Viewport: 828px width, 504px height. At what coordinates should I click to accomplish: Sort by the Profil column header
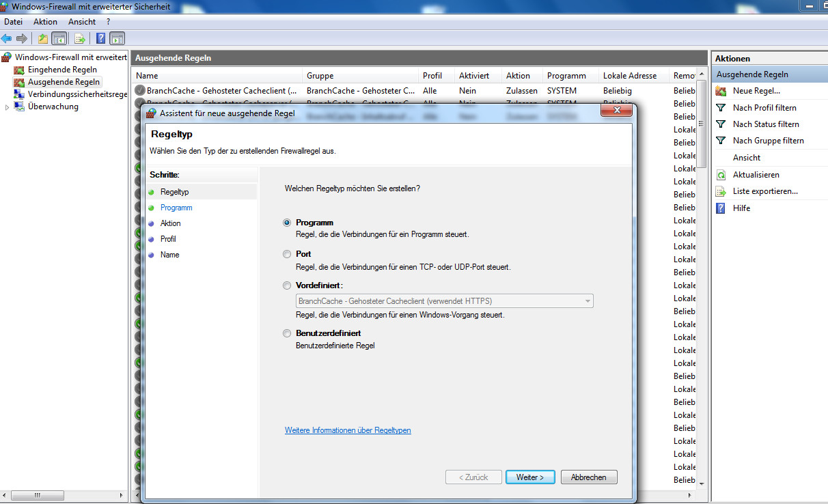(437, 76)
